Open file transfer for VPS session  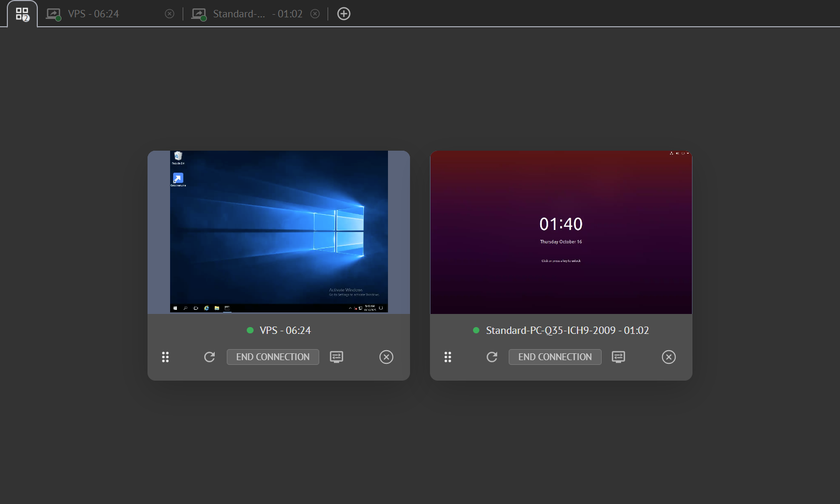click(x=337, y=357)
